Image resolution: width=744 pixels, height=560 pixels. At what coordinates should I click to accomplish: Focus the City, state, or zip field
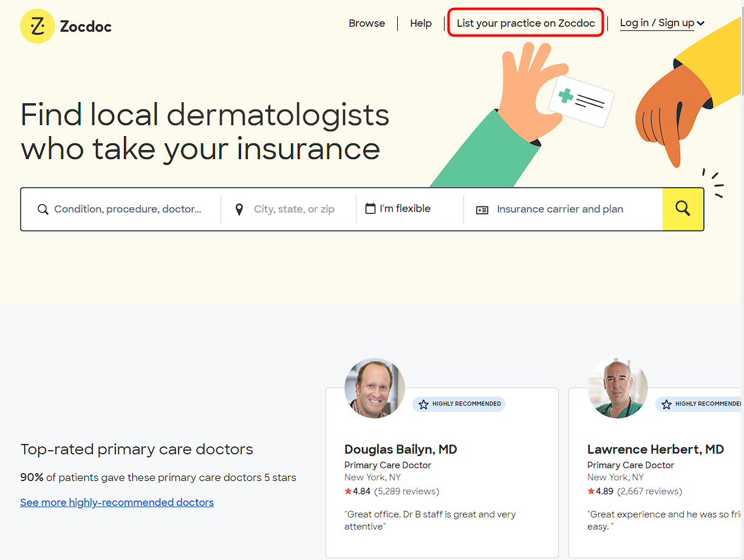coord(288,209)
